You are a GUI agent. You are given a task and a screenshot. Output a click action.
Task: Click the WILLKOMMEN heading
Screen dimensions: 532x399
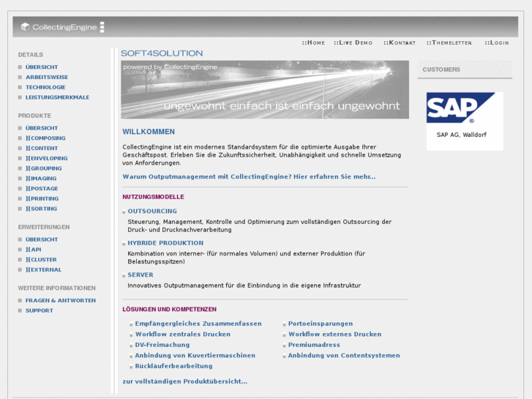(x=149, y=132)
